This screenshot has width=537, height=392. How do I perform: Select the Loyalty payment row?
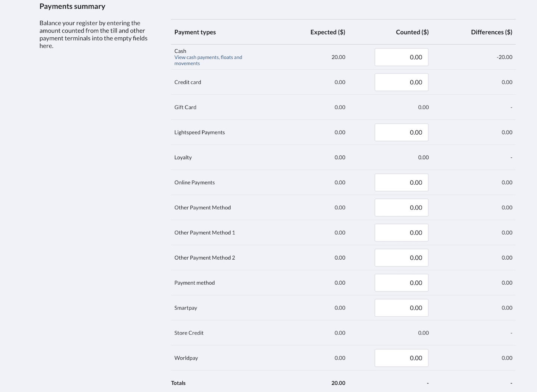[183, 157]
